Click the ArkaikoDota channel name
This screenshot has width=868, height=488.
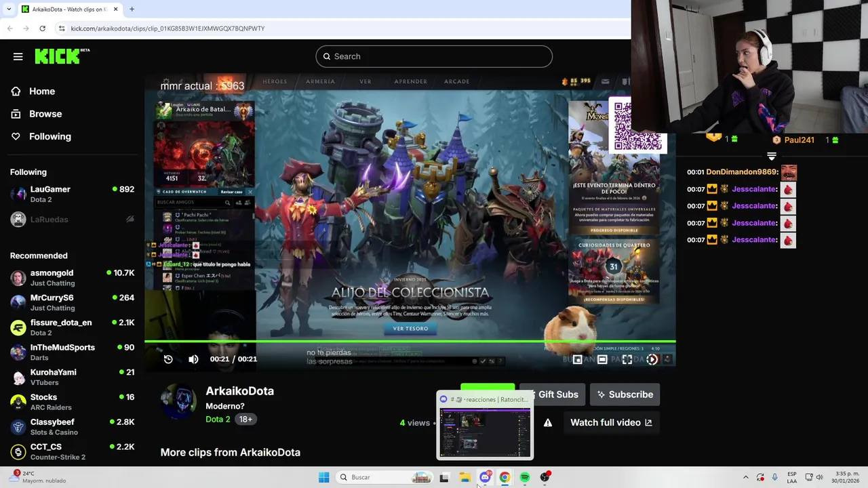click(239, 391)
